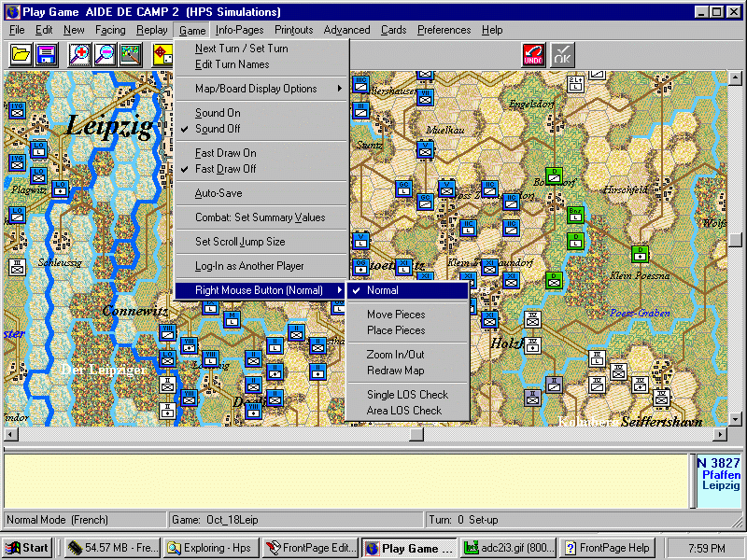Click the Redraw Map paintbrush icon
Screen dimensions: 747x560
point(131,55)
